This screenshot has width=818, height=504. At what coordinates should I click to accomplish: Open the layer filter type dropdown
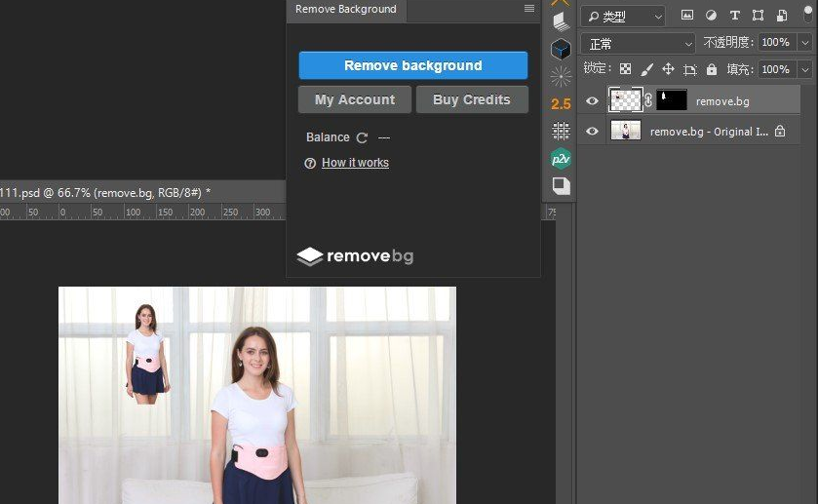point(623,17)
